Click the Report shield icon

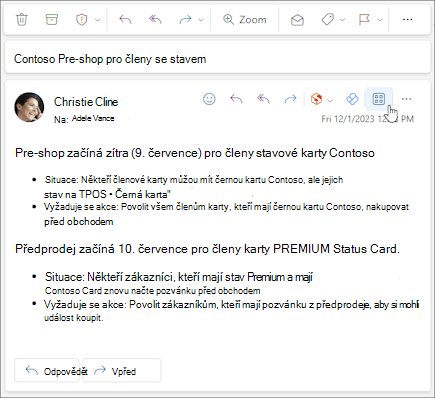point(81,20)
